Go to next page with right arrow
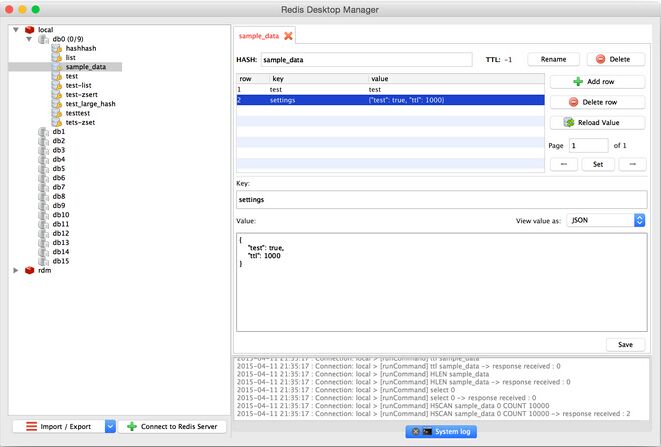The width and height of the screenshot is (661, 447). pos(632,164)
